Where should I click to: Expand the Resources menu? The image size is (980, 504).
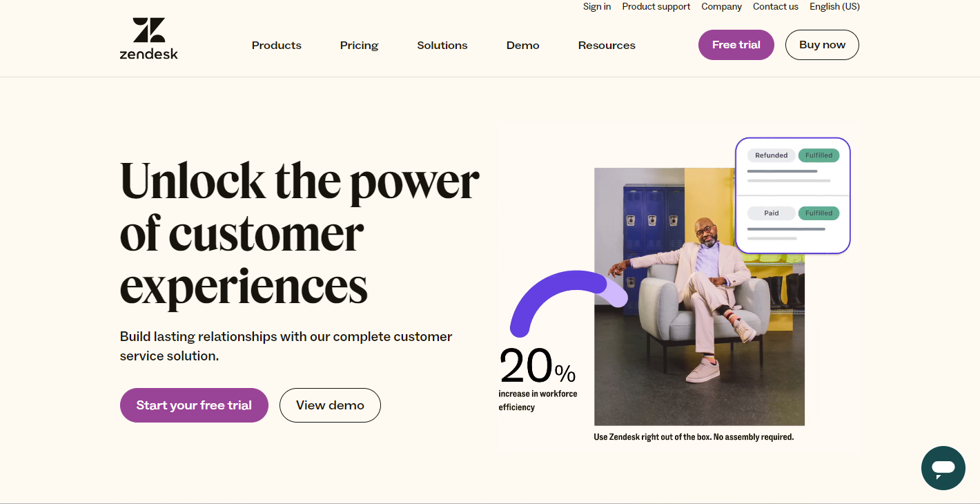pyautogui.click(x=607, y=46)
